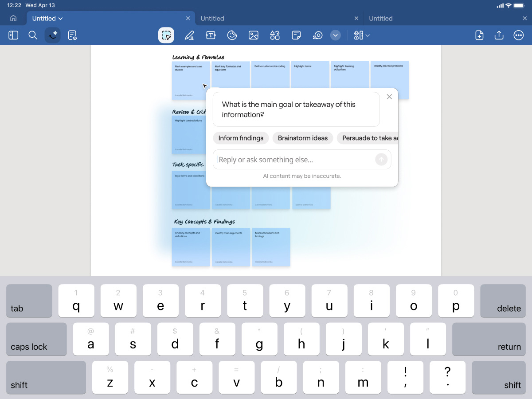Open the Sticker tool
This screenshot has width=532, height=399.
click(x=232, y=35)
